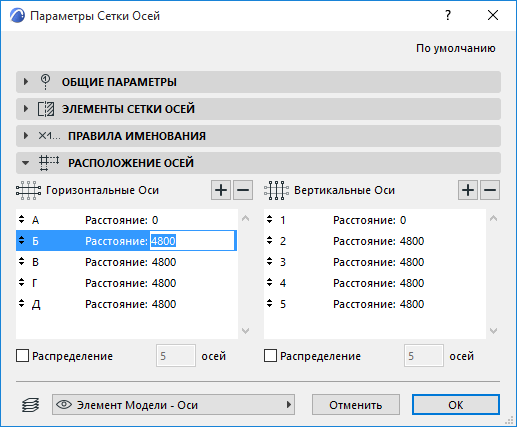Click the reorder handle of axis Г
The image size is (517, 427).
[22, 283]
